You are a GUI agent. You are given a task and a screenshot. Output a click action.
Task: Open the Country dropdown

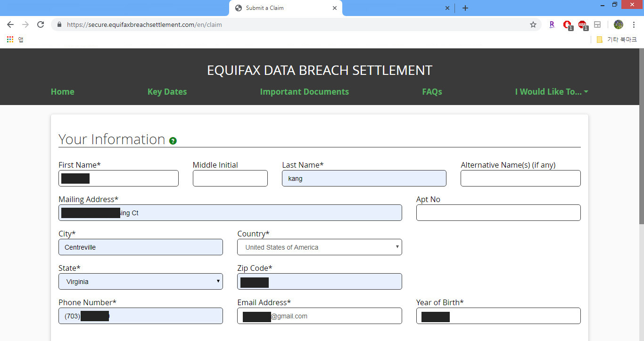pyautogui.click(x=320, y=247)
